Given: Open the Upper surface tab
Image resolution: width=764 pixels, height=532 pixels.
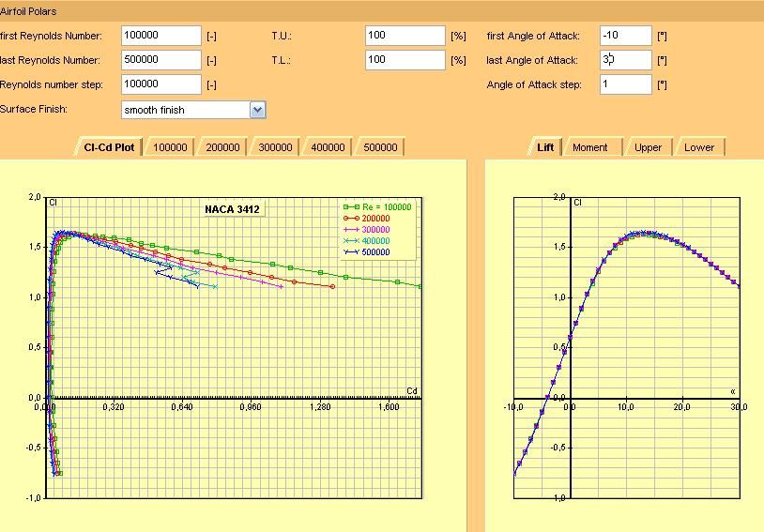Looking at the screenshot, I should coord(648,147).
